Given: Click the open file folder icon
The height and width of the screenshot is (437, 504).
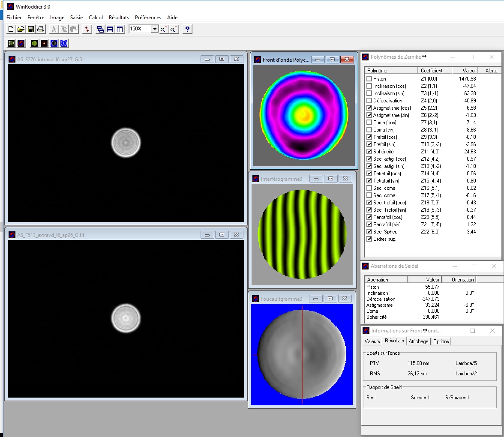Looking at the screenshot, I should [x=21, y=29].
